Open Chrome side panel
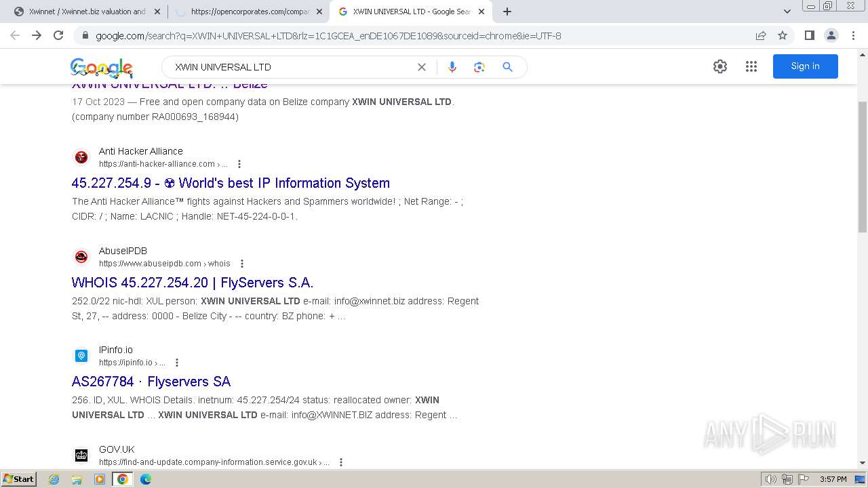Viewport: 868px width, 488px height. point(809,35)
